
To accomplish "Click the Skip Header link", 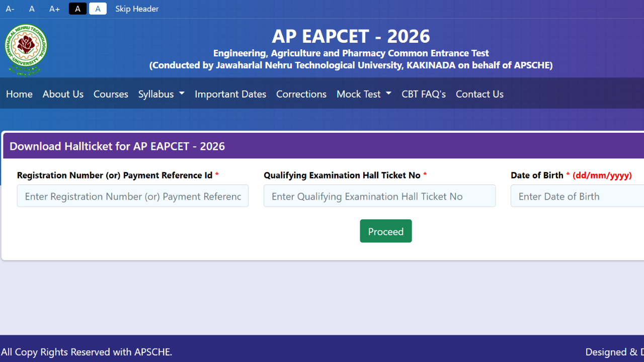I will coord(137,9).
